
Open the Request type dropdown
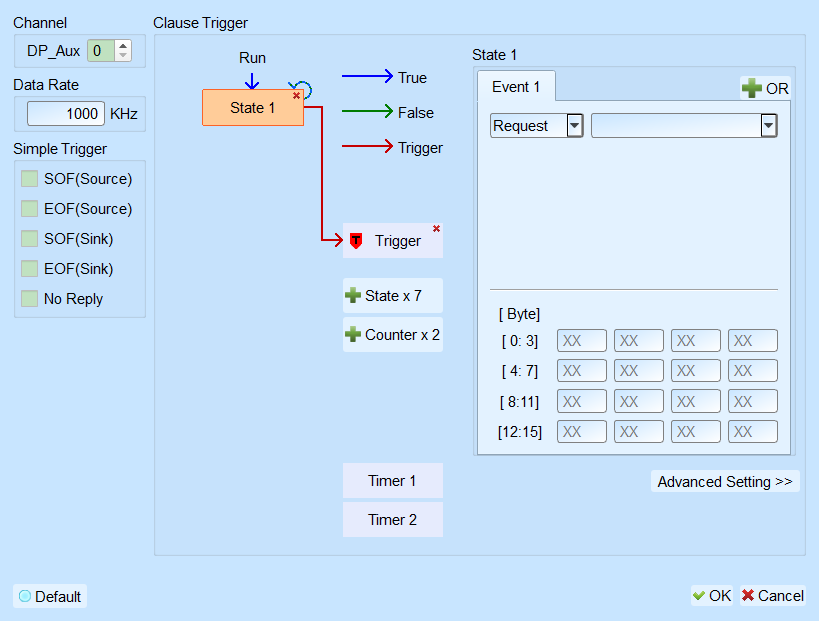[575, 125]
